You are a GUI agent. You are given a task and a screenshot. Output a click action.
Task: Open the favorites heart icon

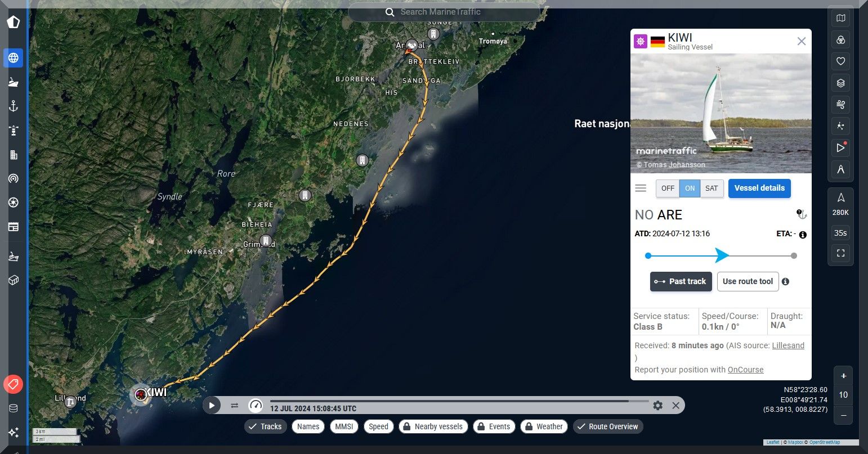pyautogui.click(x=840, y=61)
